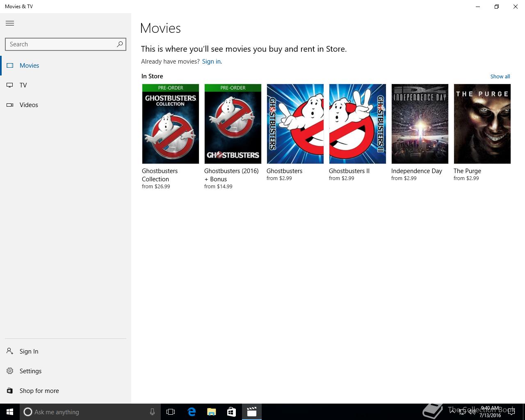Click the Settings gear icon
This screenshot has width=525, height=420.
point(10,371)
